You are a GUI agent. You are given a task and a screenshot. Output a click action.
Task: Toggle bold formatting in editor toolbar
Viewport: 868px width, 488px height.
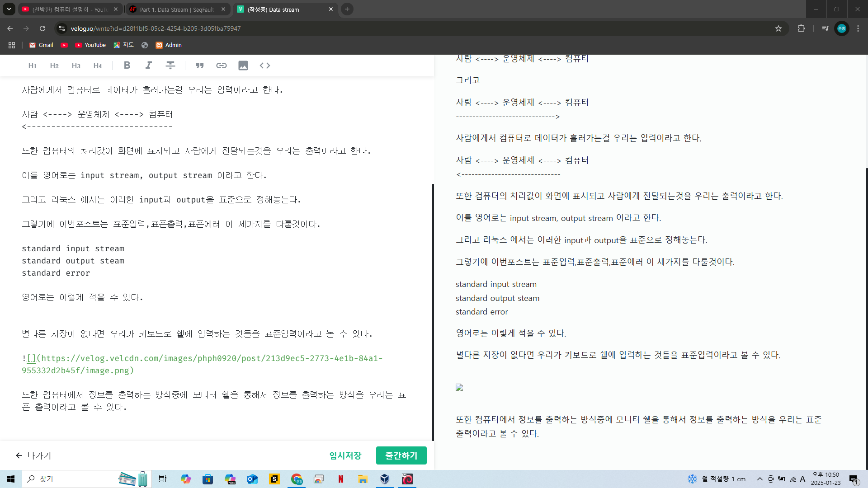(127, 66)
